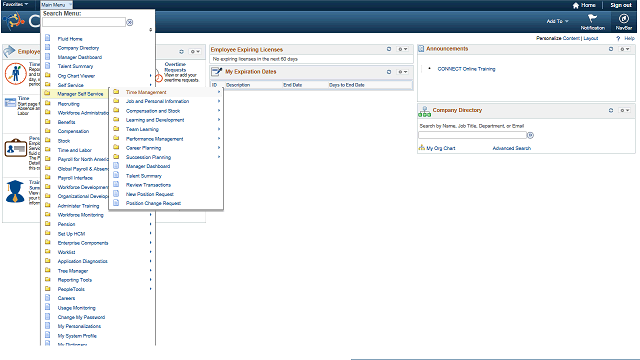Click the Home house icon
Image resolution: width=640 pixels, height=360 pixels.
pos(576,5)
